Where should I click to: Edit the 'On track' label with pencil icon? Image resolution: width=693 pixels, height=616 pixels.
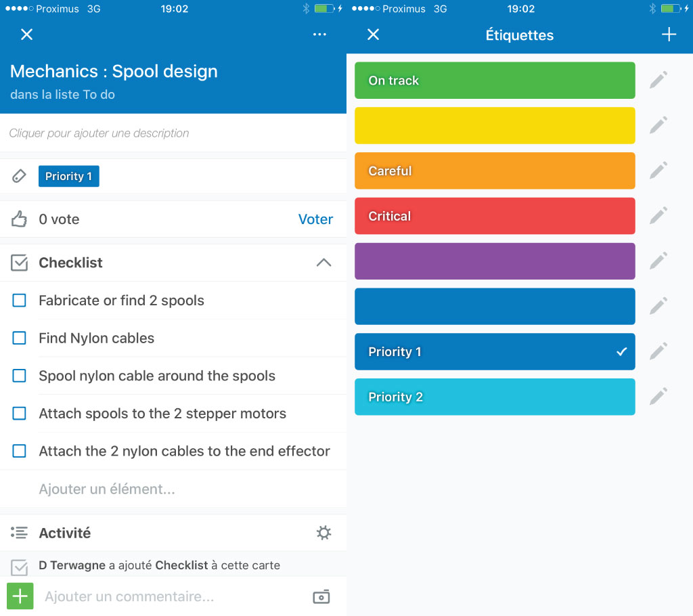pos(658,81)
